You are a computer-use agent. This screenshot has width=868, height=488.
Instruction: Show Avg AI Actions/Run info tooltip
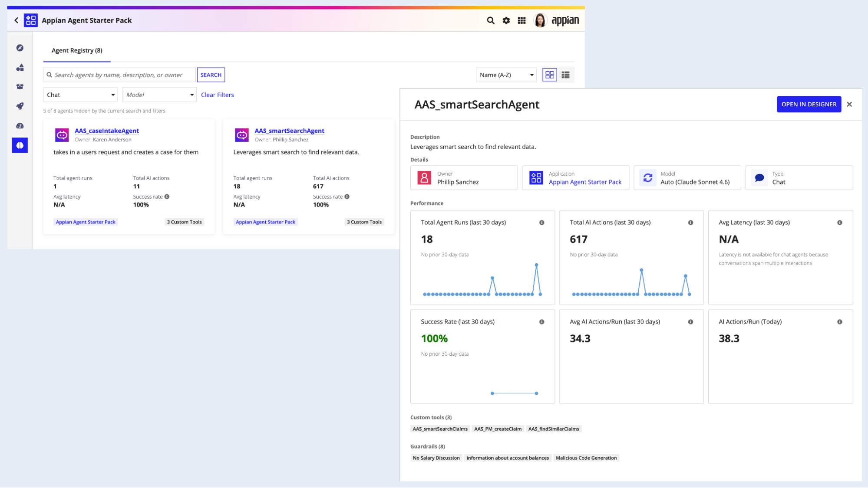(x=691, y=322)
